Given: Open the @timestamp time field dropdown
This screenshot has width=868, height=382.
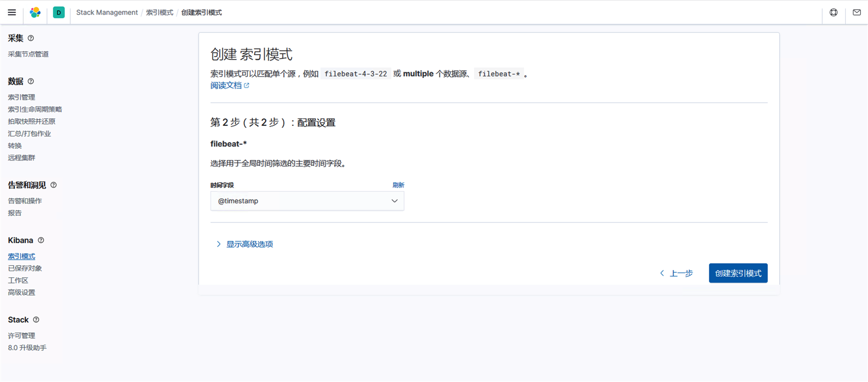Looking at the screenshot, I should pyautogui.click(x=307, y=201).
